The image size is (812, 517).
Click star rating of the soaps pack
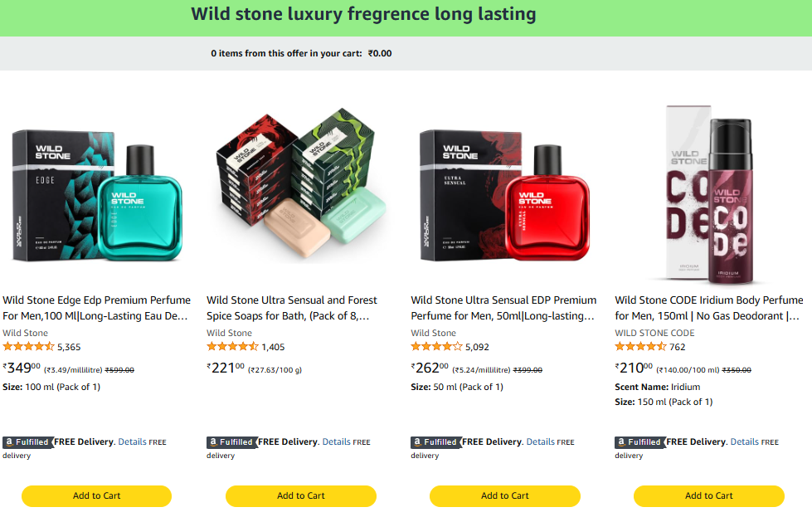[232, 347]
